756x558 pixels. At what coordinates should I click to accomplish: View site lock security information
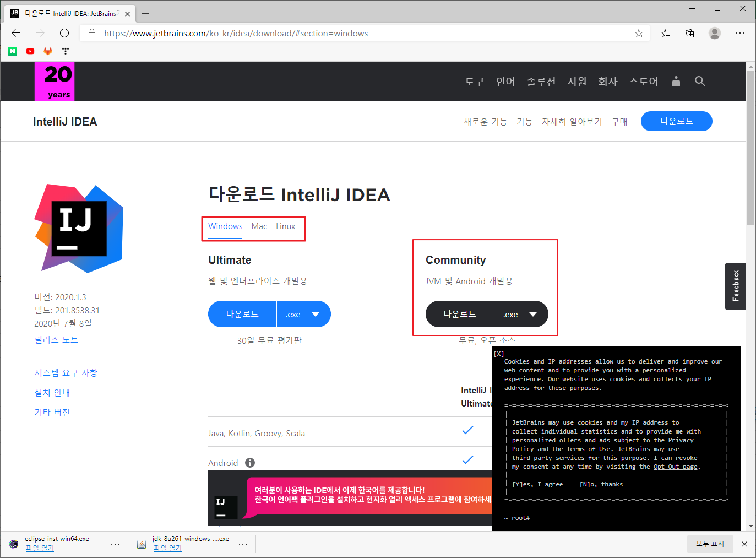coord(92,33)
